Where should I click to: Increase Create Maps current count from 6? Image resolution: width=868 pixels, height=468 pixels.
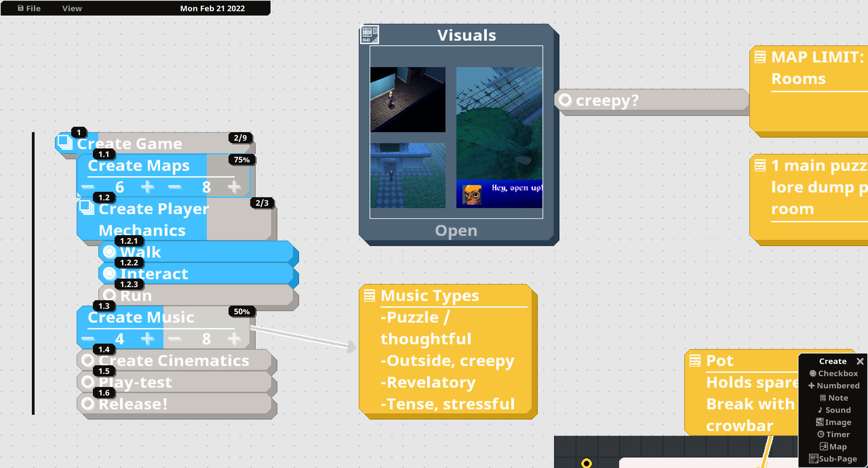pyautogui.click(x=147, y=187)
